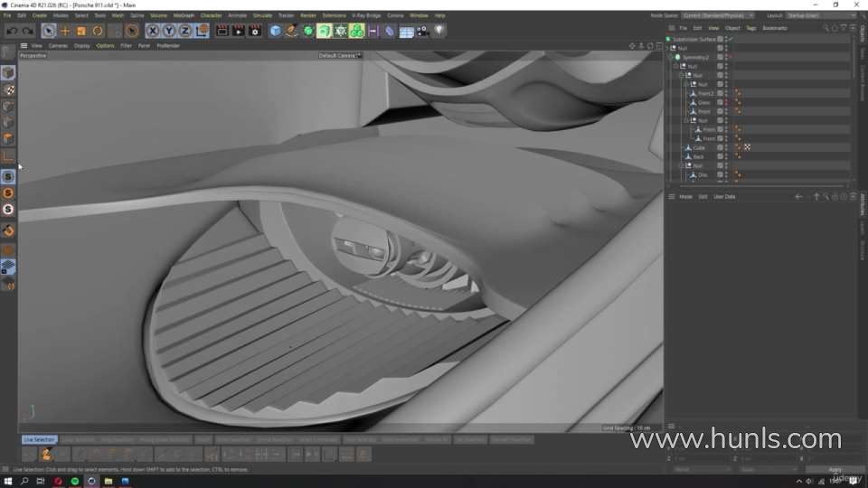Screen dimensions: 868x488
Task: Select the Move tool in top toolbar
Action: (65, 31)
